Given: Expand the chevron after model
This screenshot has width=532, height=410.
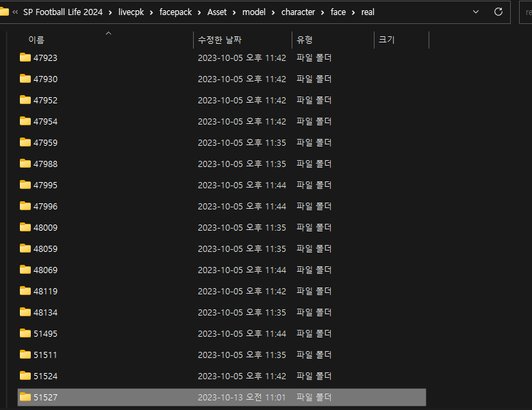Looking at the screenshot, I should 273,12.
